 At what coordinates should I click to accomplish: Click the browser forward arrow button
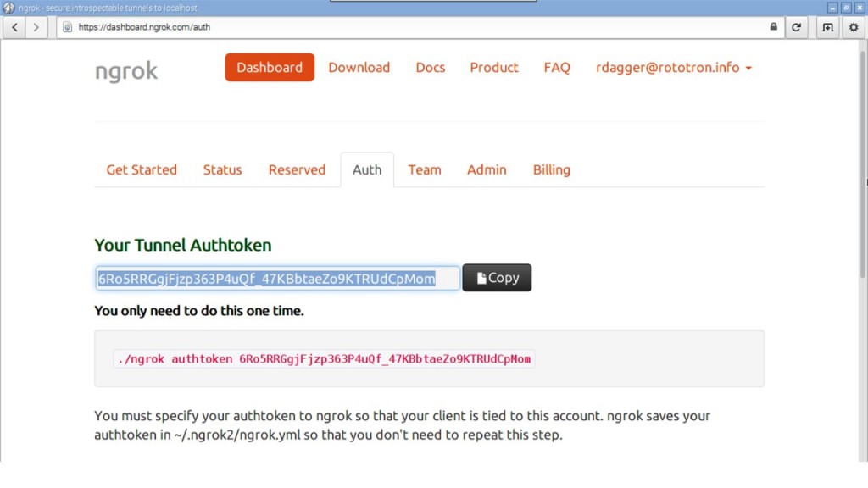coord(36,27)
